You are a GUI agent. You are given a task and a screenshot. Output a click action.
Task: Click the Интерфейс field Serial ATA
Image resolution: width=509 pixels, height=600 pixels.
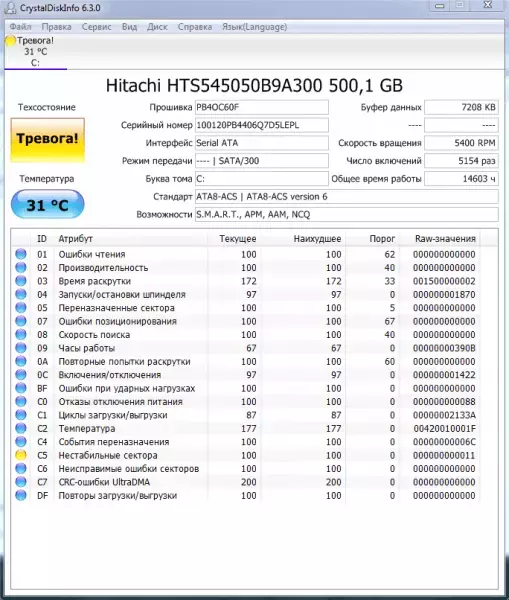coord(262,143)
